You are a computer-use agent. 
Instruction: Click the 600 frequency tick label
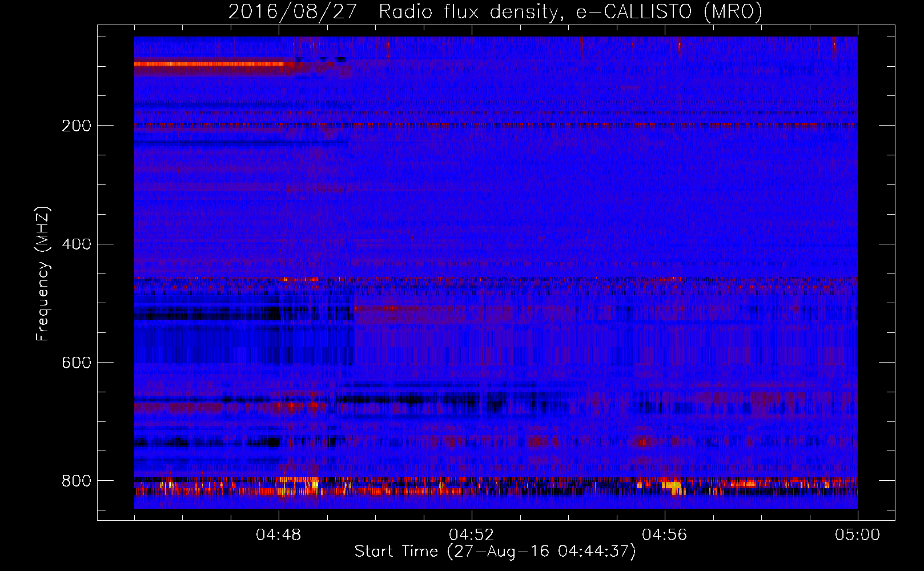[x=77, y=363]
